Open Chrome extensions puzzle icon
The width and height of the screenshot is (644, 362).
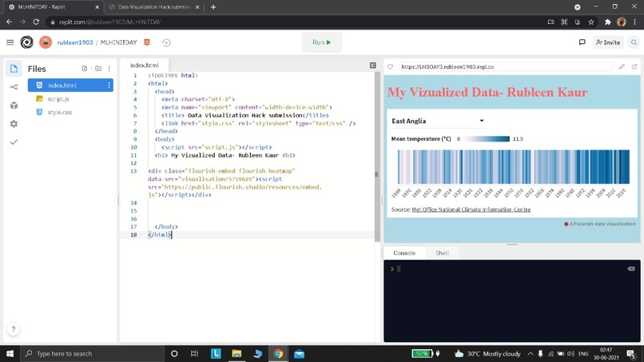(x=608, y=22)
